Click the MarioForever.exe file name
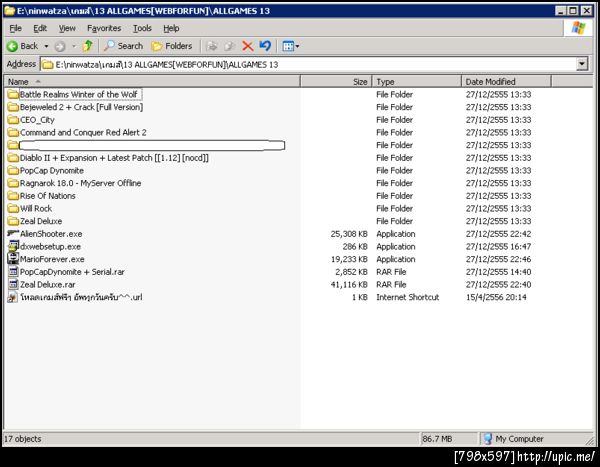 [x=52, y=259]
